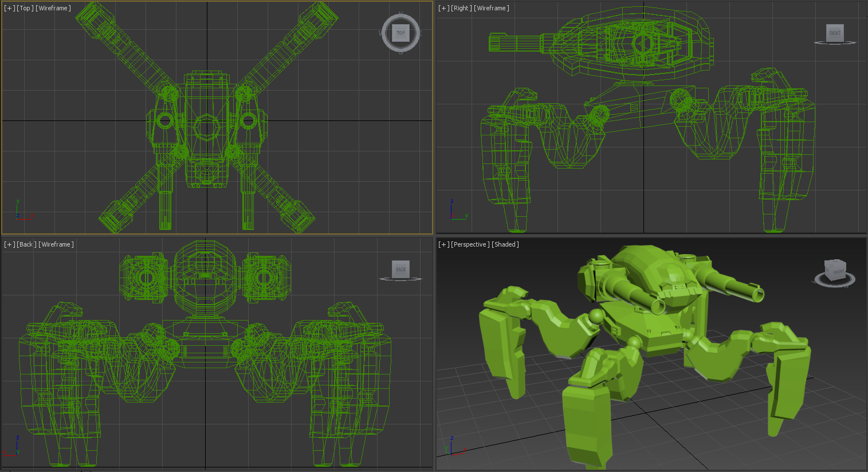Viewport: 868px width, 472px height.
Task: Open Right viewport's [Wireframe] shading menu
Action: (x=492, y=8)
